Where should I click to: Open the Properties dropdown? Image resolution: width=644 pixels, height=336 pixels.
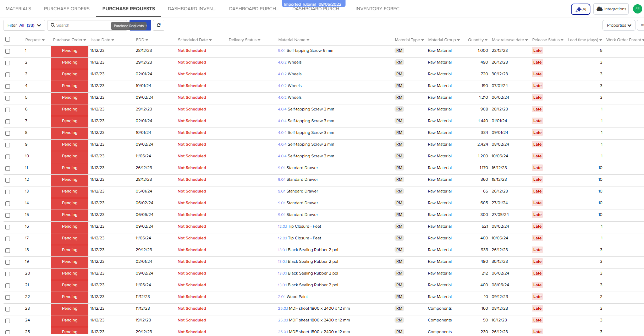pyautogui.click(x=619, y=25)
